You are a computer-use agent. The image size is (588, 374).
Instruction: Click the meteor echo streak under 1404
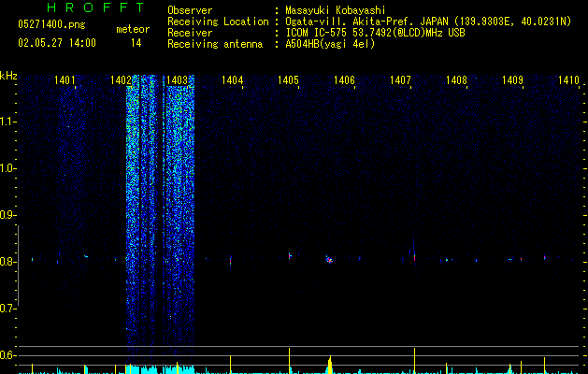(x=230, y=261)
